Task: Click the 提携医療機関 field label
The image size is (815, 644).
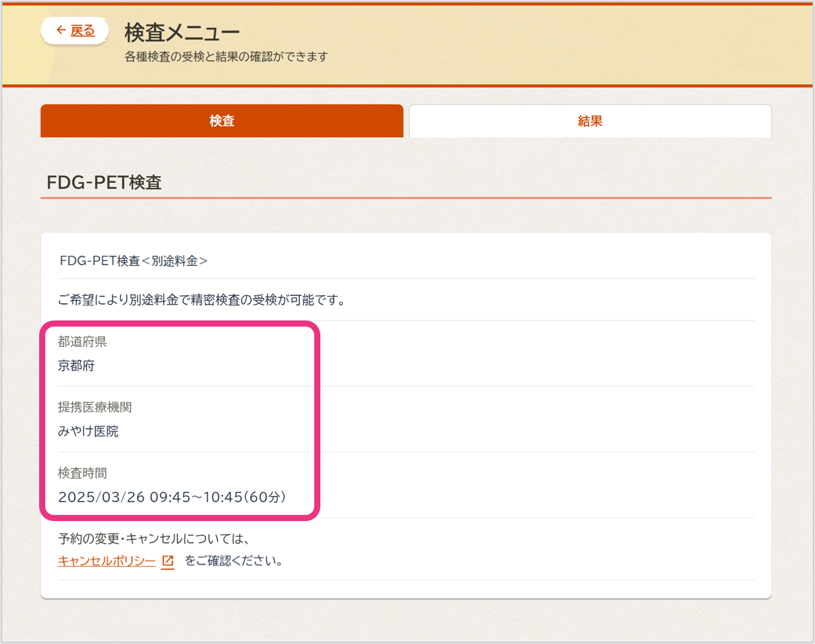Action: [95, 407]
